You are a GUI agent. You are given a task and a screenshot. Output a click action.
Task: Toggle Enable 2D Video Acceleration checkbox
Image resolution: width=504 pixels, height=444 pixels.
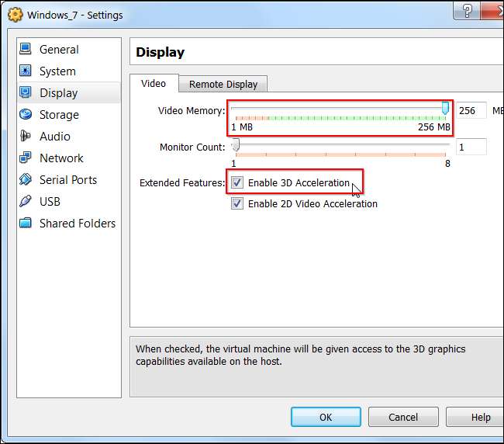[x=237, y=203]
